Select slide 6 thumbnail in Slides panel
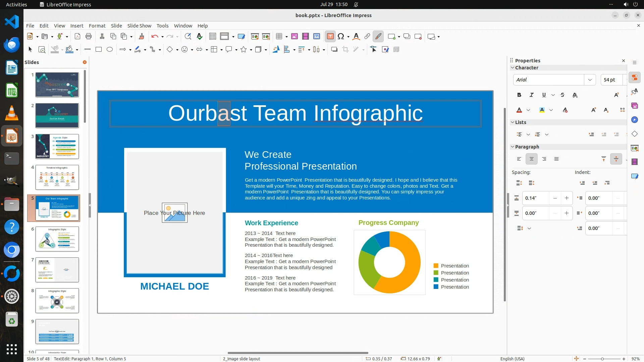This screenshot has height=362, width=644. tap(57, 239)
